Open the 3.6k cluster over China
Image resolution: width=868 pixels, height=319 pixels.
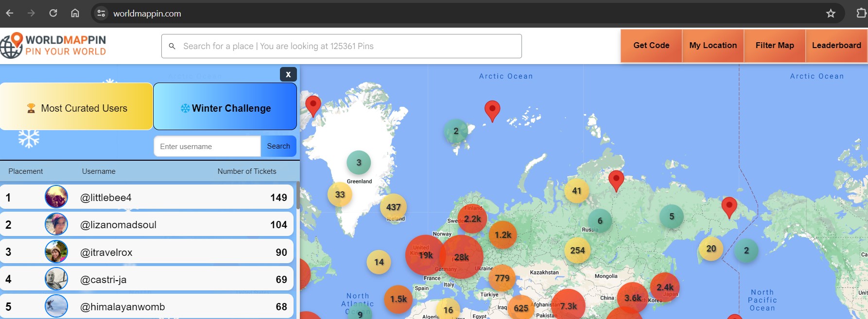[x=633, y=298]
